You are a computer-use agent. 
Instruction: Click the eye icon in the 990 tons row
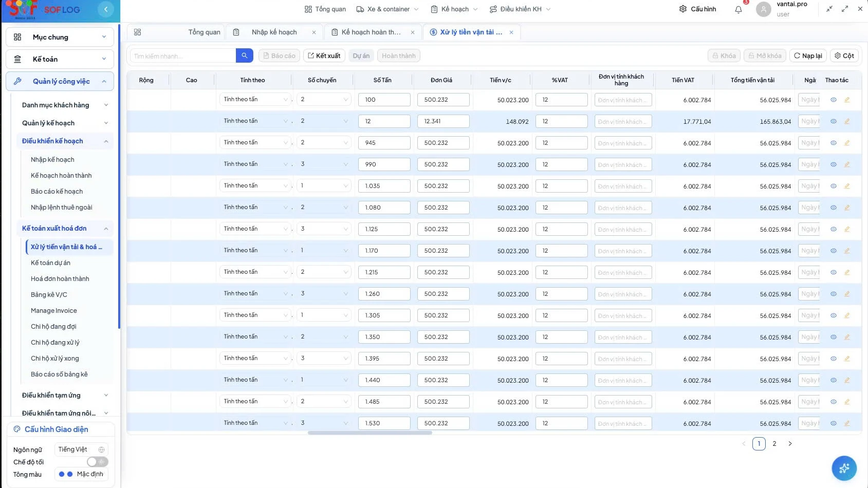[834, 164]
